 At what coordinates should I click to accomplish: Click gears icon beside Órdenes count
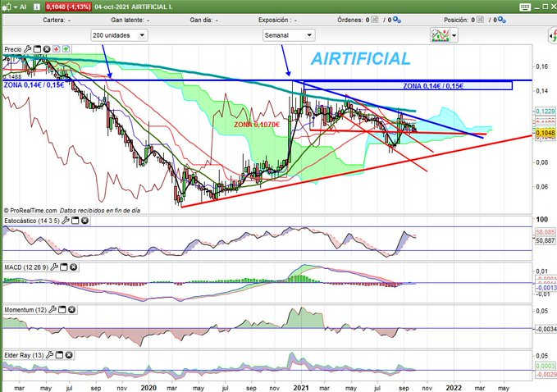point(397,21)
